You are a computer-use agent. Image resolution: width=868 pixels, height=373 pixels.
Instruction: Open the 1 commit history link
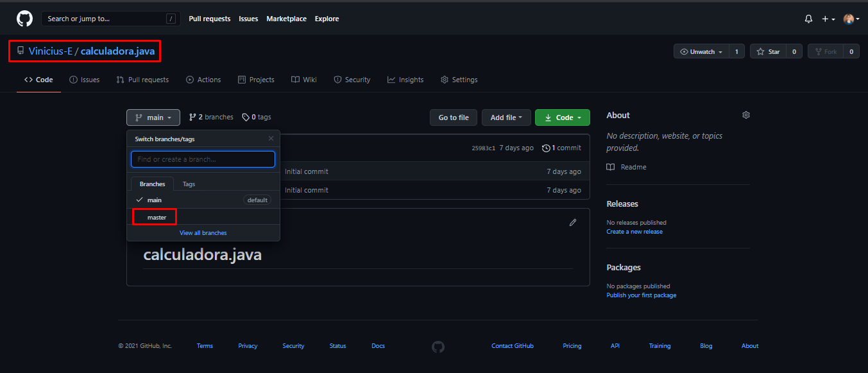click(561, 148)
